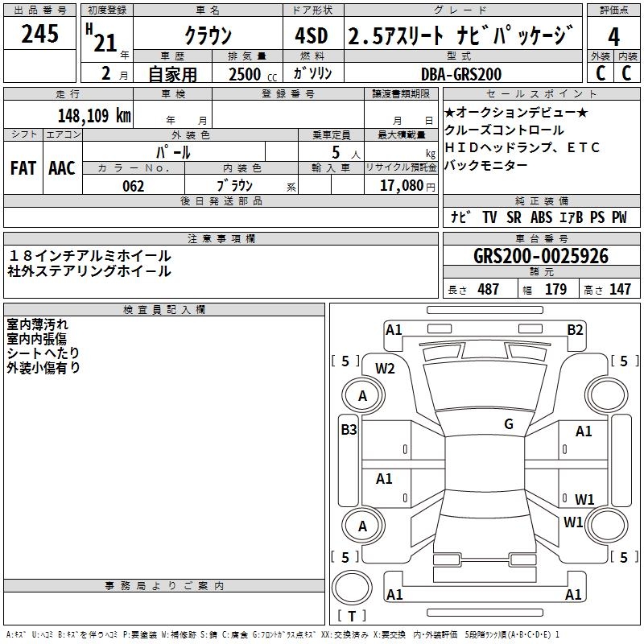Click the inspector note 室内薄汚れ
Image resolution: width=644 pixels, height=644 pixels.
(38, 324)
